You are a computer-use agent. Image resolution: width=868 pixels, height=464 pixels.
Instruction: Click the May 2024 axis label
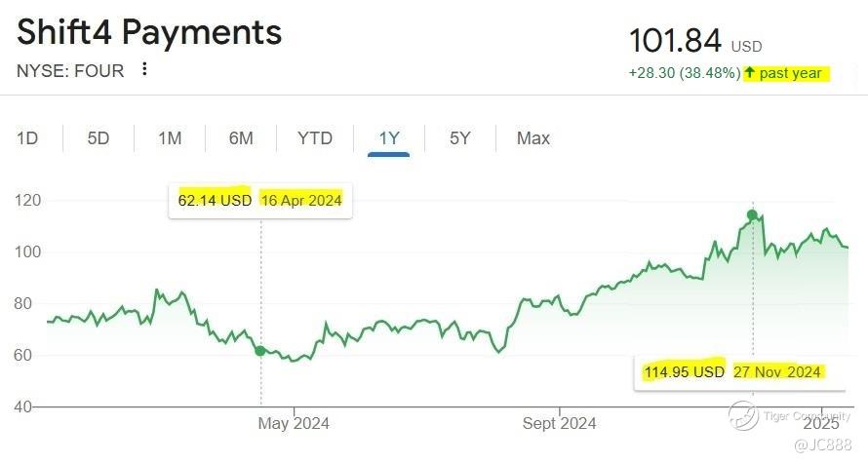(x=294, y=424)
